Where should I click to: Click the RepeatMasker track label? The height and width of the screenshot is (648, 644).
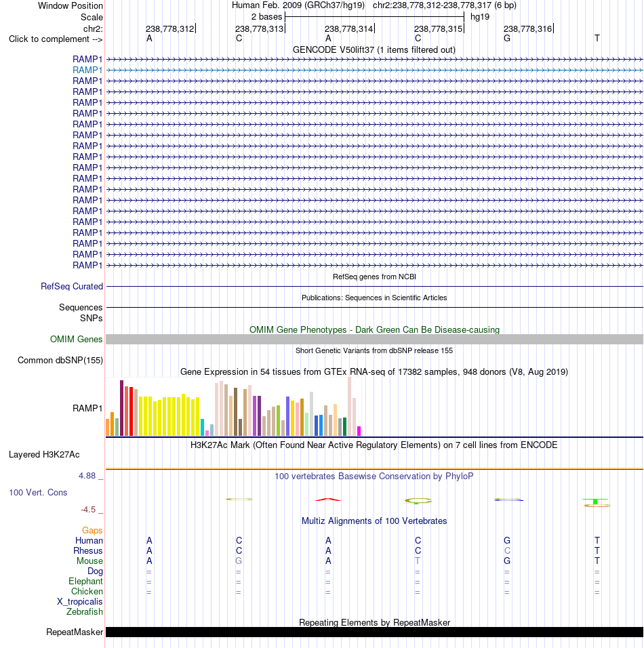click(x=75, y=632)
